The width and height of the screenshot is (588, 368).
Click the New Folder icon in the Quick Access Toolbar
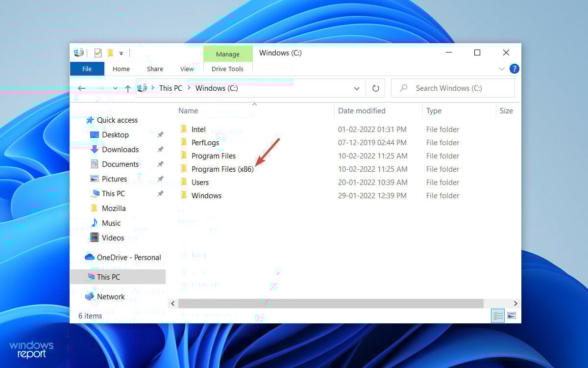tap(110, 53)
